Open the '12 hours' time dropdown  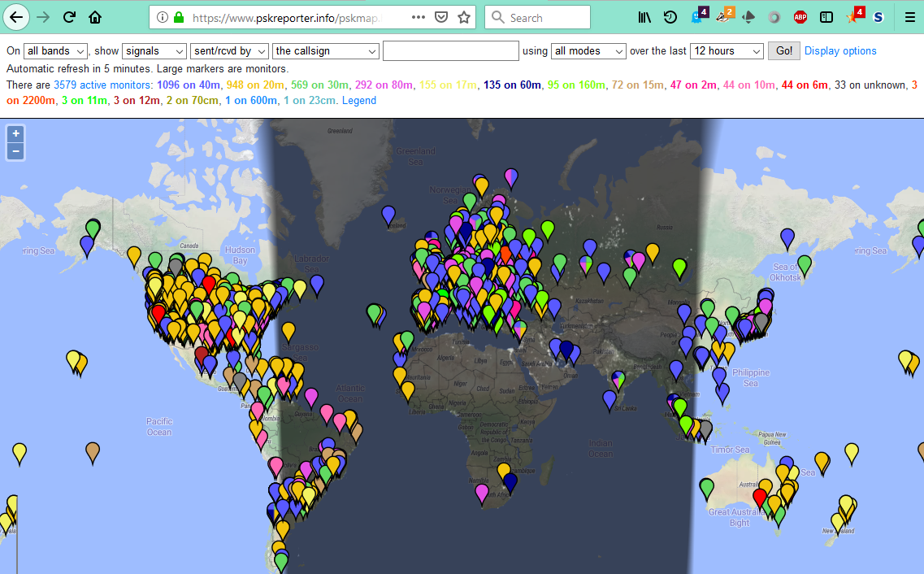click(x=727, y=51)
